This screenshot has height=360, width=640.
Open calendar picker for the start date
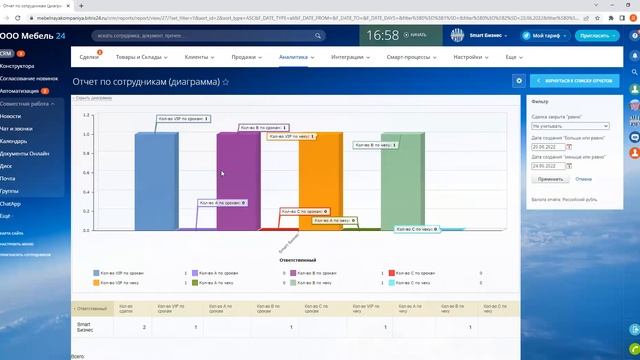569,147
